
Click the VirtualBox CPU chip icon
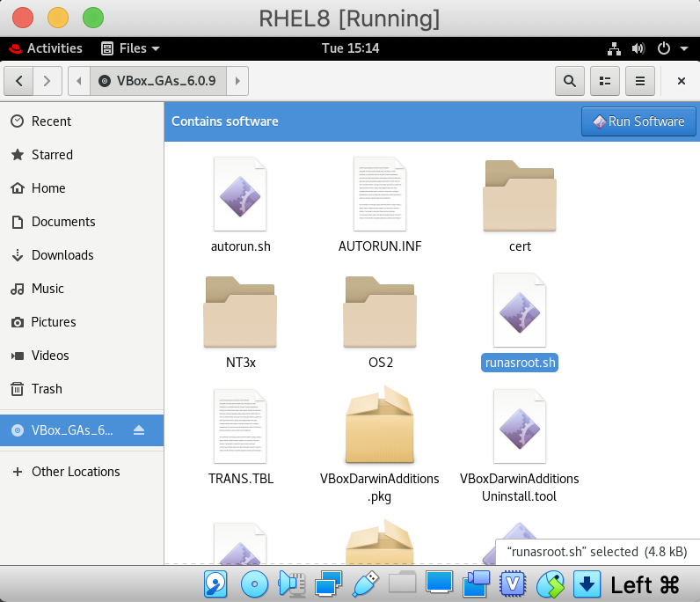click(513, 584)
